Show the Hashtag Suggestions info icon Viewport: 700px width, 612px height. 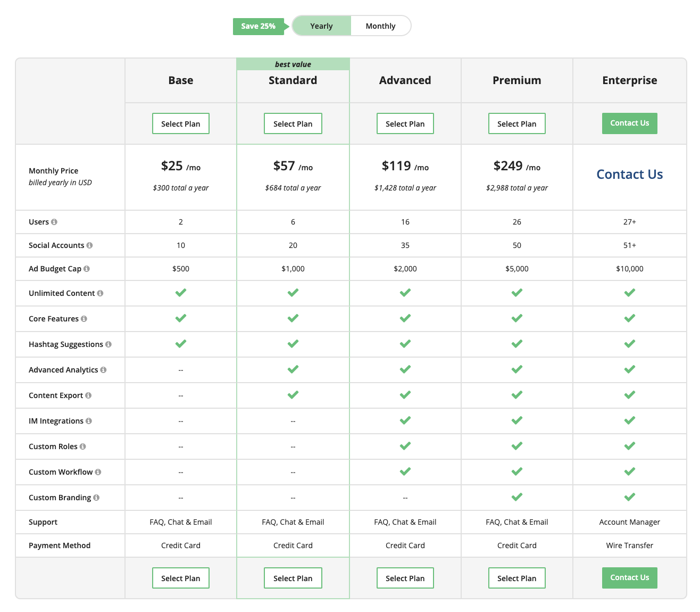click(x=109, y=344)
